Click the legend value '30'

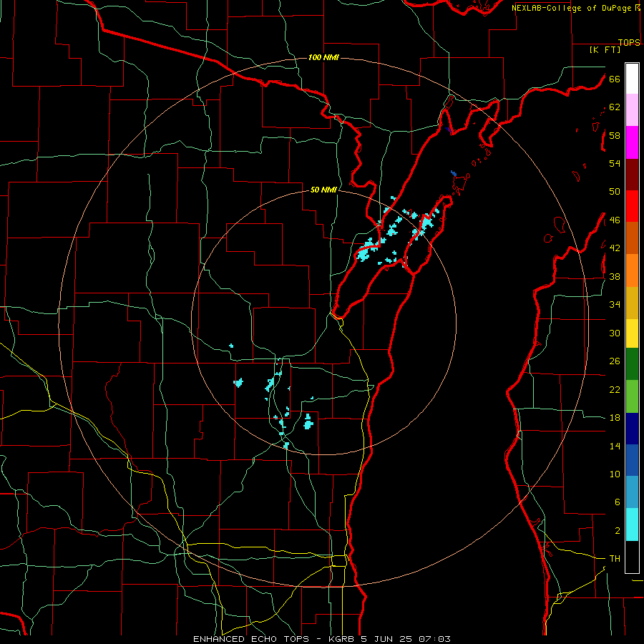pos(615,333)
